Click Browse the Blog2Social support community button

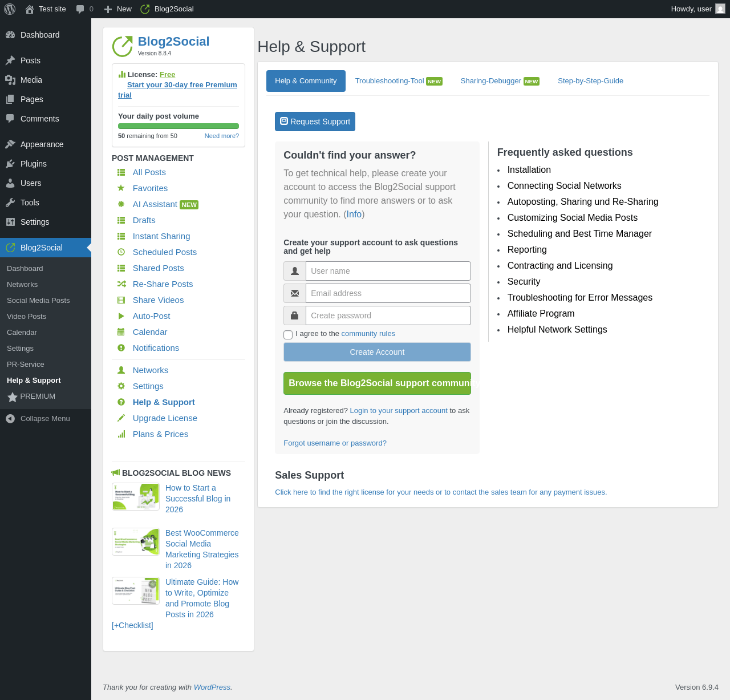(x=377, y=383)
